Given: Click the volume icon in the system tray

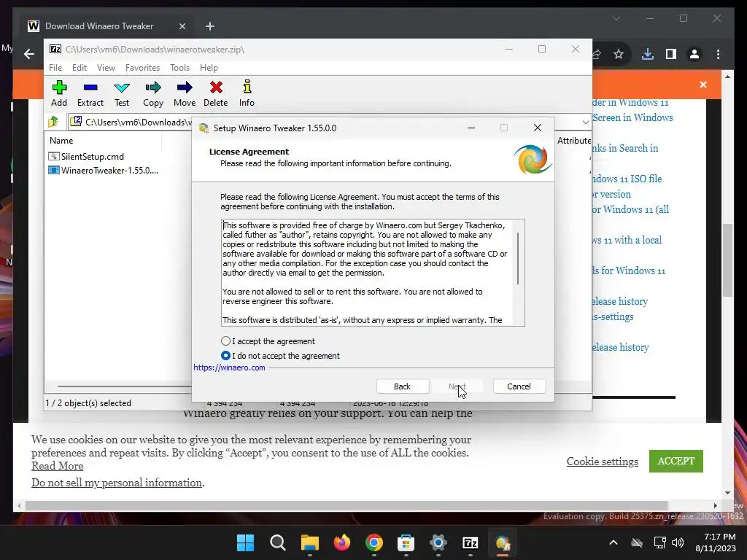Looking at the screenshot, I should click(x=678, y=542).
